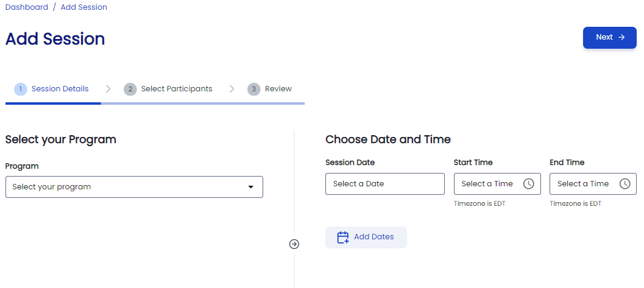Image resolution: width=644 pixels, height=288 pixels.
Task: Click the End Time clock icon
Action: click(625, 184)
